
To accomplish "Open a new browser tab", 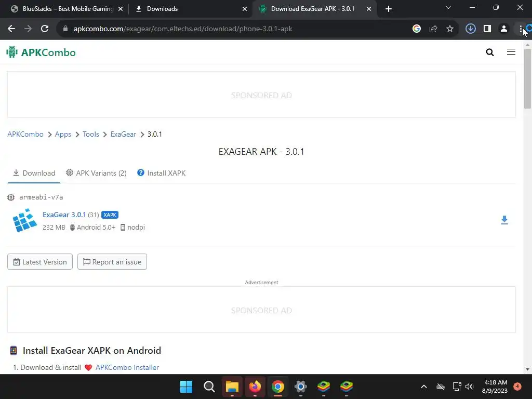I will (x=389, y=9).
